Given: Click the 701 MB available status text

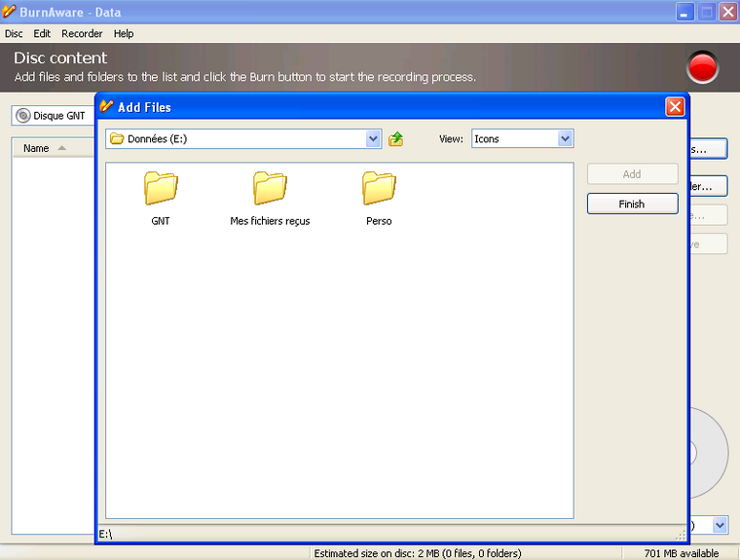Looking at the screenshot, I should point(681,553).
